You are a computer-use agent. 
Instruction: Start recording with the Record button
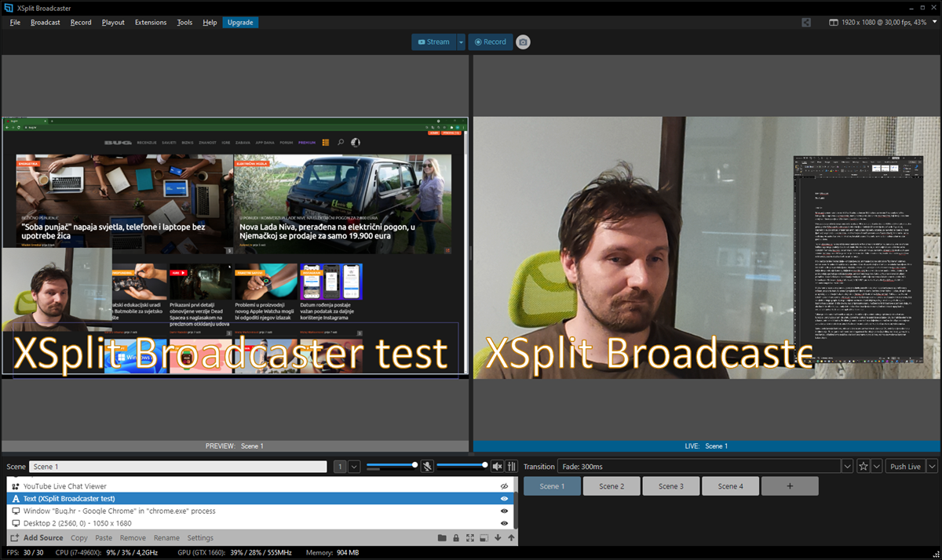[x=491, y=42]
